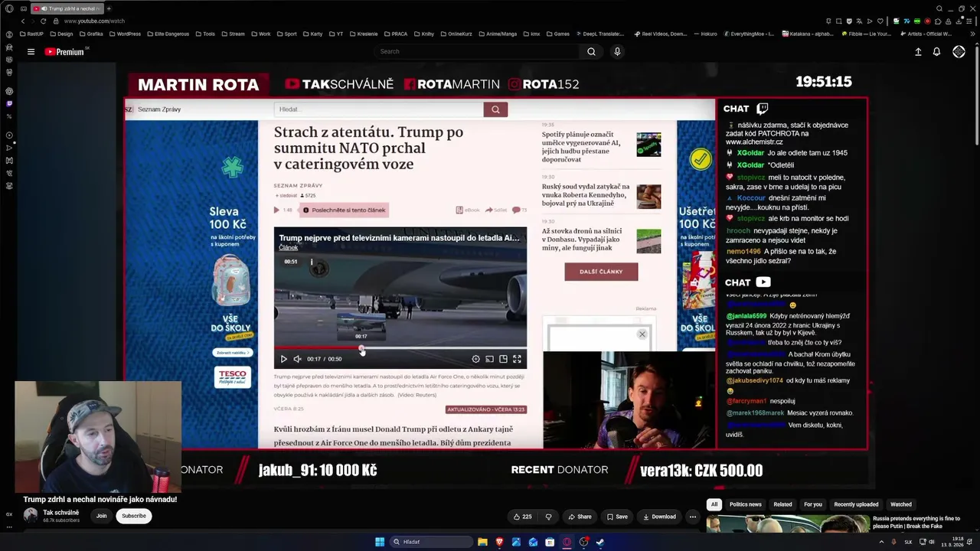Open the PRACA bookmarks folder
The width and height of the screenshot is (980, 551).
click(x=395, y=34)
